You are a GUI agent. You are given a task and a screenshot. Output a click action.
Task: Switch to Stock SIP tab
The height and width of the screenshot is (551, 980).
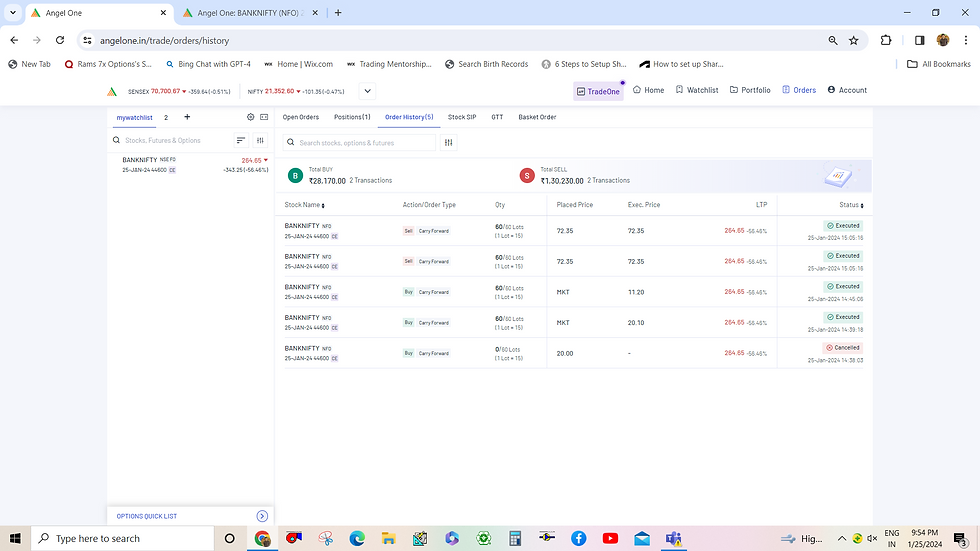462,117
